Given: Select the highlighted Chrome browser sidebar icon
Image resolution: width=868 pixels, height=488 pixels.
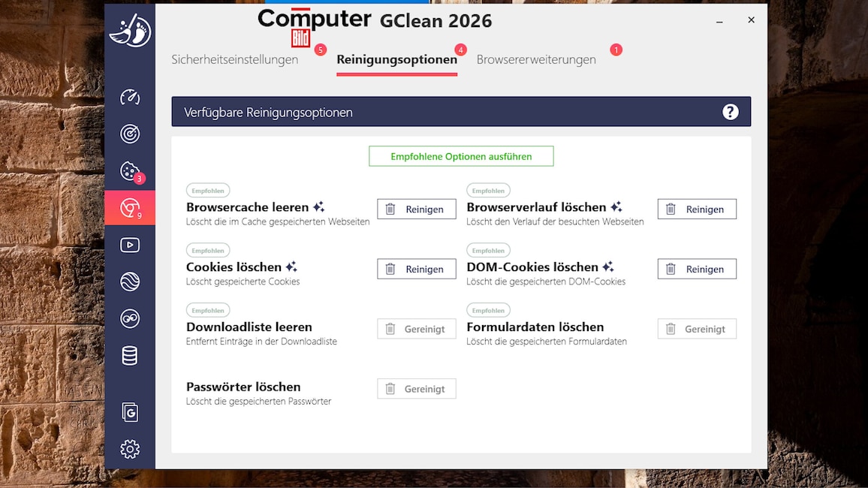Looking at the screenshot, I should (130, 208).
